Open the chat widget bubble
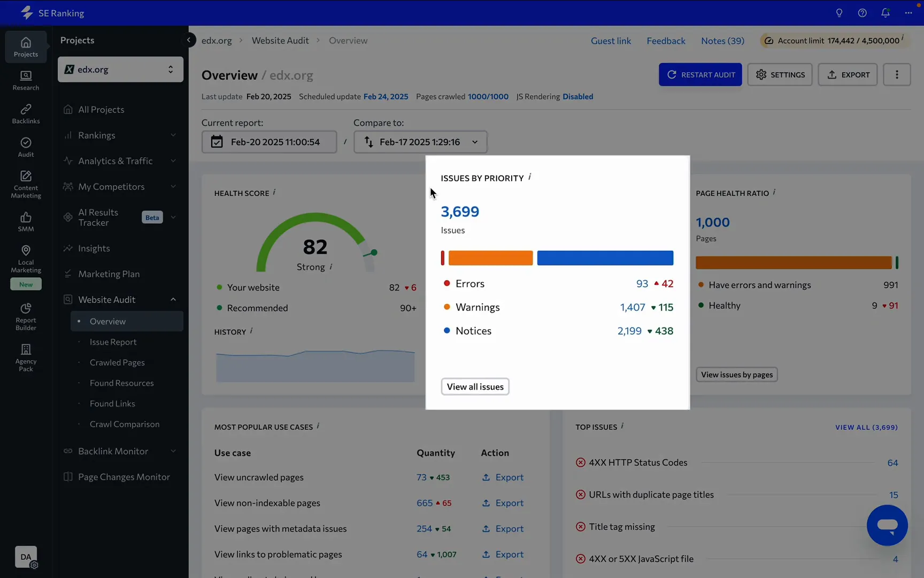Image resolution: width=924 pixels, height=578 pixels. point(887,526)
